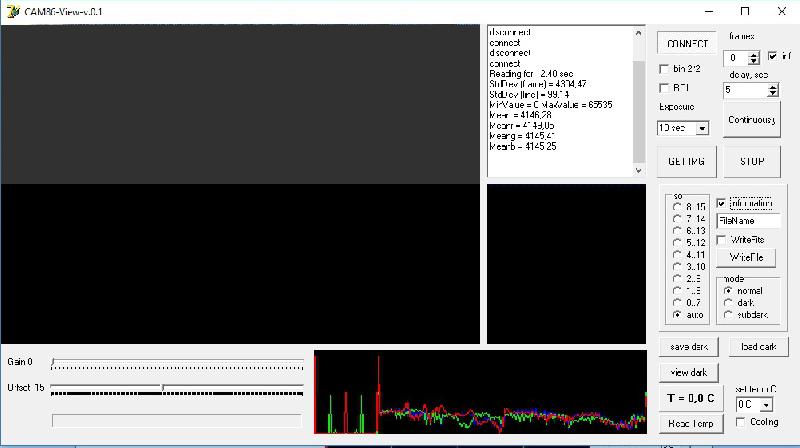Viewport: 800px width, 448px height.
Task: Click the CAM86-View application title icon
Action: pyautogui.click(x=13, y=11)
